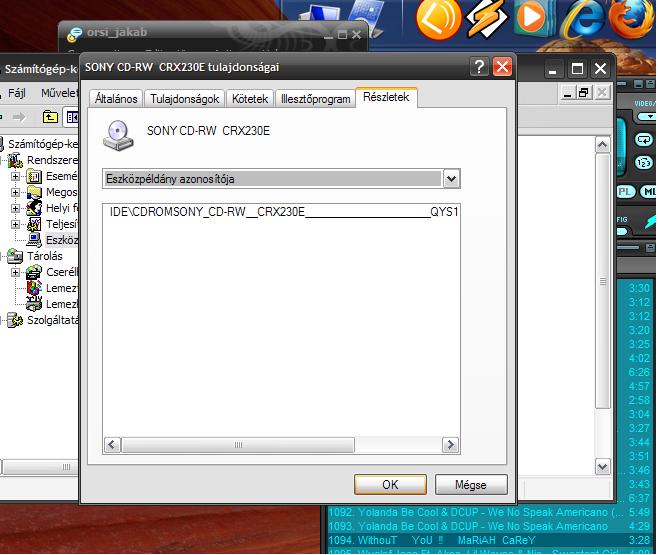Go to the Illesztőprogram tab
The width and height of the screenshot is (658, 555).
[x=316, y=99]
